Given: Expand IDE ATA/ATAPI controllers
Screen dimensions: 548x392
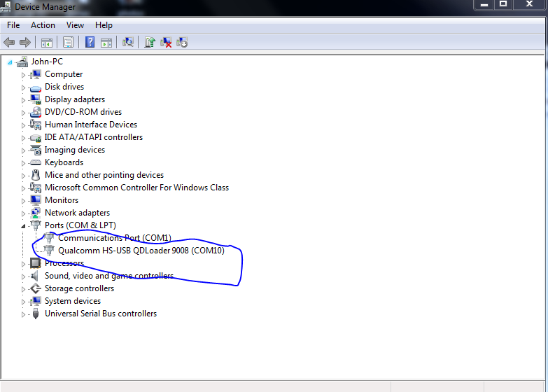Looking at the screenshot, I should pos(23,138).
